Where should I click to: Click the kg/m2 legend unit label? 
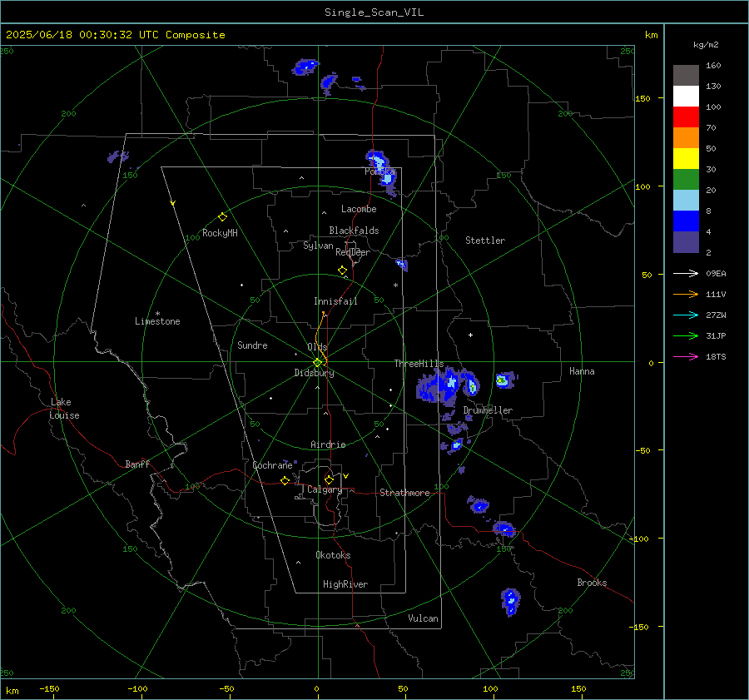tap(706, 45)
